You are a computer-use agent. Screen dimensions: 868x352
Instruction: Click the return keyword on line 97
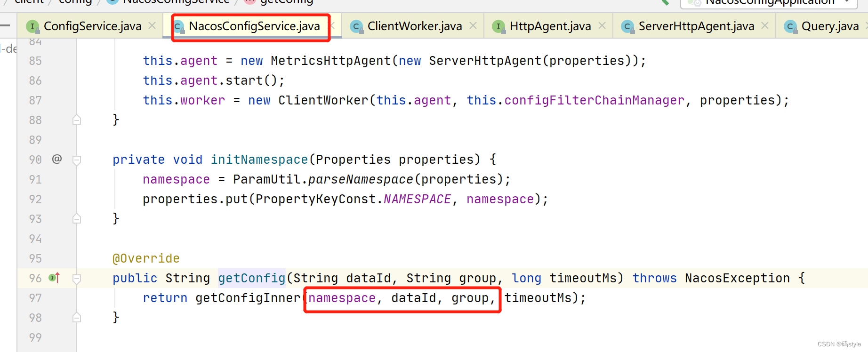pyautogui.click(x=165, y=298)
